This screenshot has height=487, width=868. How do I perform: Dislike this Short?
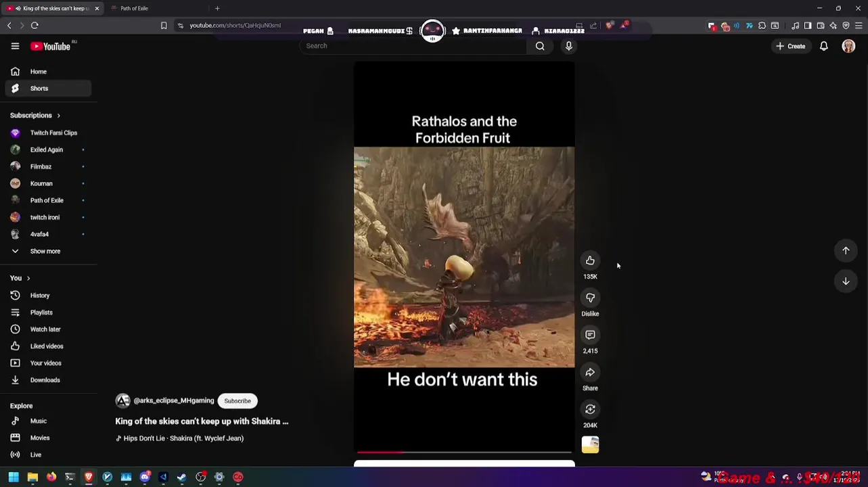coord(590,298)
